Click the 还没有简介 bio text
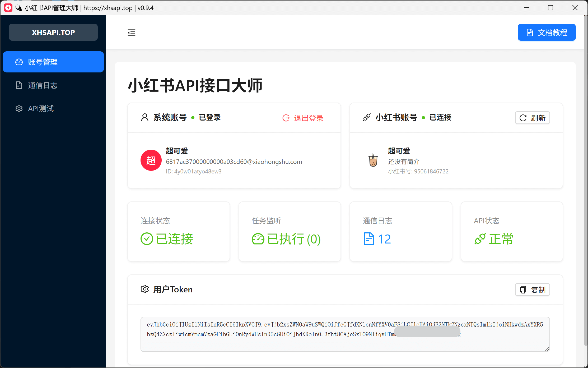 404,162
